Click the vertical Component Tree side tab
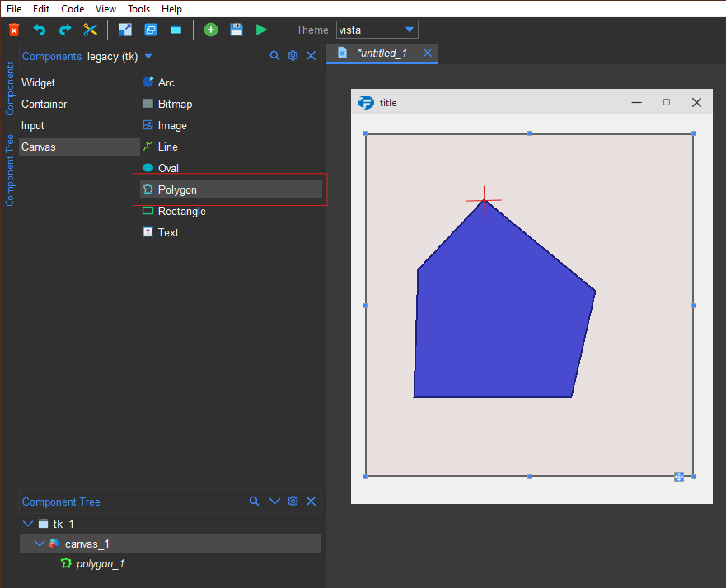The width and height of the screenshot is (726, 588). tap(9, 170)
